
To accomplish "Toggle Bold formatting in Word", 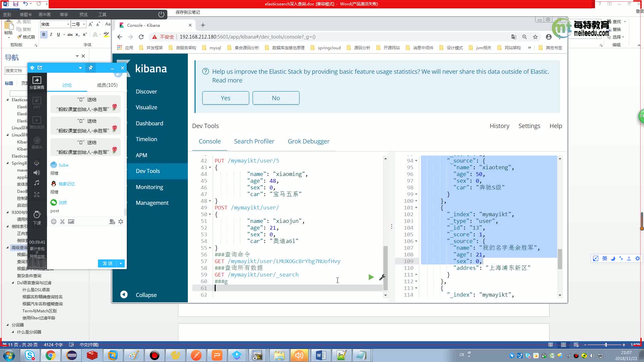I will pyautogui.click(x=44, y=35).
